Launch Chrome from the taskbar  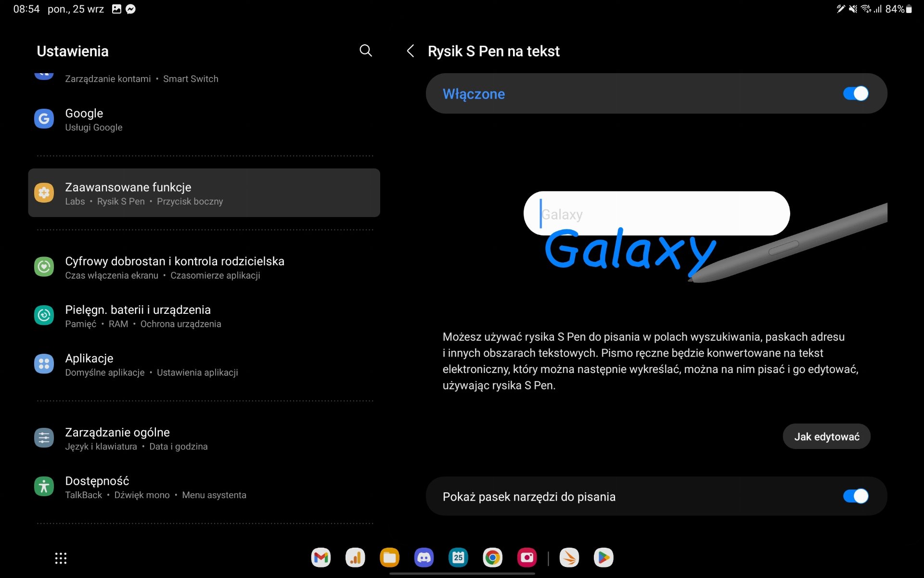point(492,558)
